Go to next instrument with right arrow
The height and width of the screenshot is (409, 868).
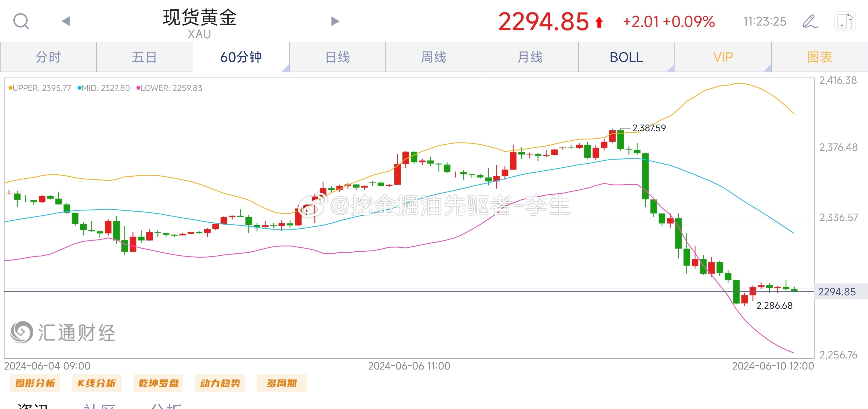[x=335, y=21]
